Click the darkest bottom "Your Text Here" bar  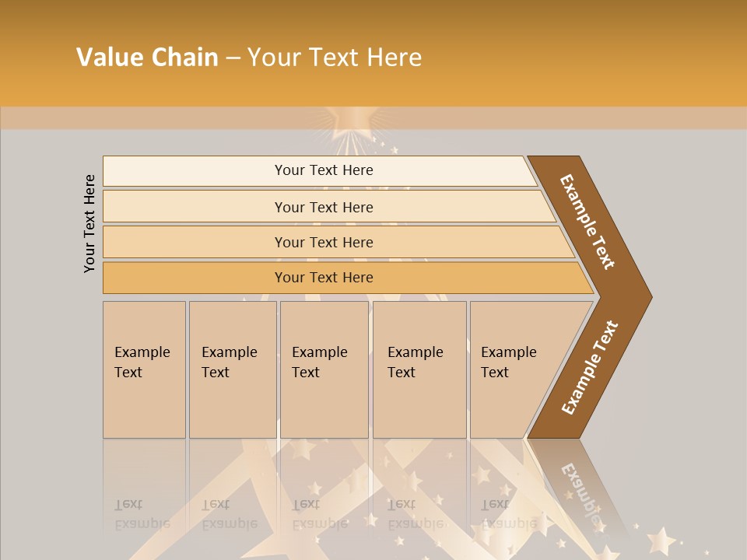coord(323,278)
